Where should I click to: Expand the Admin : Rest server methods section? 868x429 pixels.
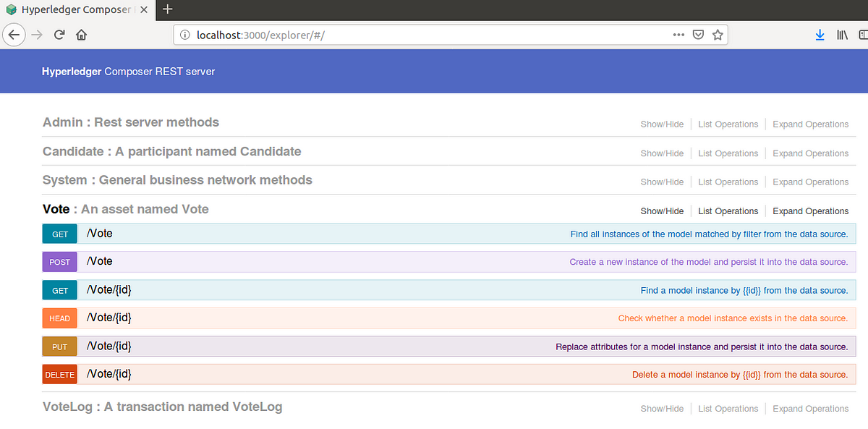coord(131,122)
